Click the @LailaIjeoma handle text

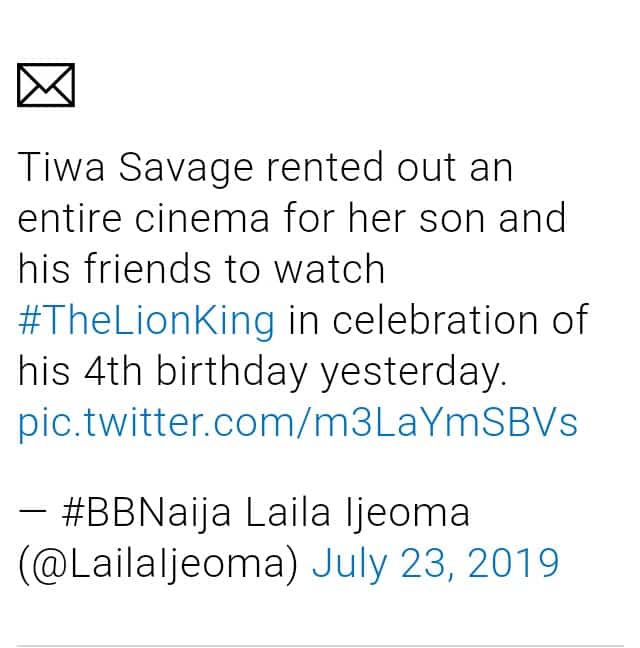[158, 564]
